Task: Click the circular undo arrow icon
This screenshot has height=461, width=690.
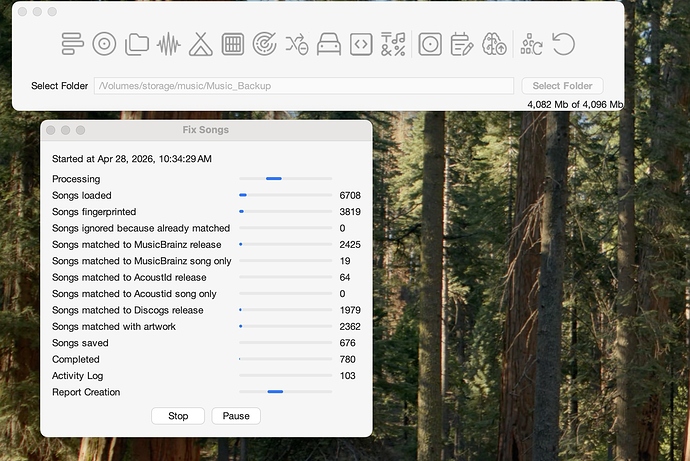Action: (x=563, y=44)
